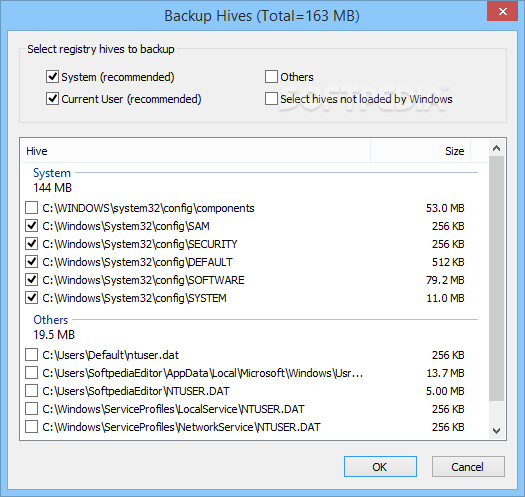525x497 pixels.
Task: Uncheck Current User (recommended) option
Action: pyautogui.click(x=52, y=99)
